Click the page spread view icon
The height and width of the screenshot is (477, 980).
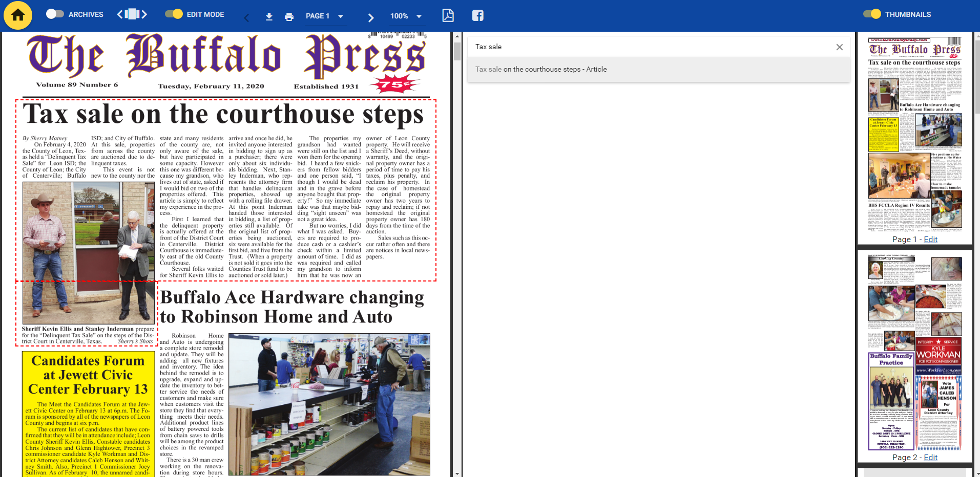pyautogui.click(x=132, y=14)
